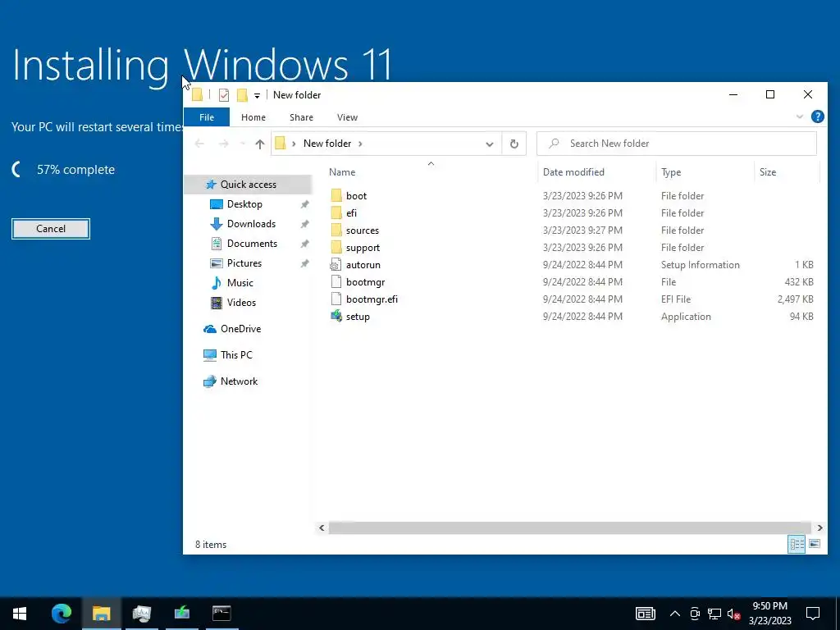The width and height of the screenshot is (840, 630).
Task: Open the address bar history dropdown
Action: 490,144
